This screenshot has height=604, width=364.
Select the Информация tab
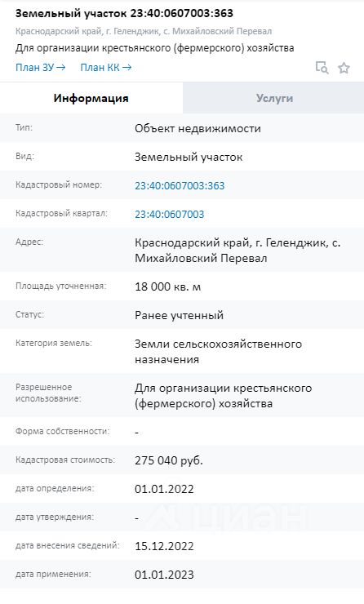pyautogui.click(x=91, y=98)
